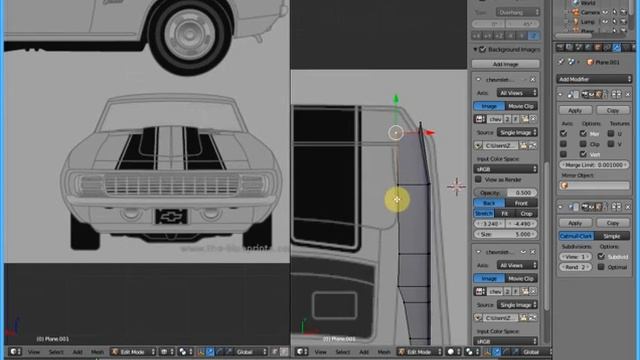The height and width of the screenshot is (360, 640).
Task: Toggle Camera selectability arrow in outliner
Action: pos(614,12)
